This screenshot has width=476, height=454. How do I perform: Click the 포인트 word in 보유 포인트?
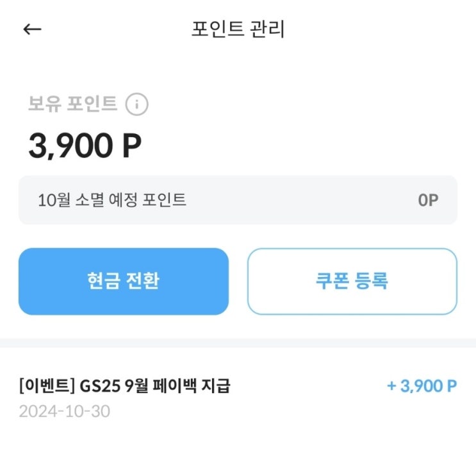tap(94, 104)
